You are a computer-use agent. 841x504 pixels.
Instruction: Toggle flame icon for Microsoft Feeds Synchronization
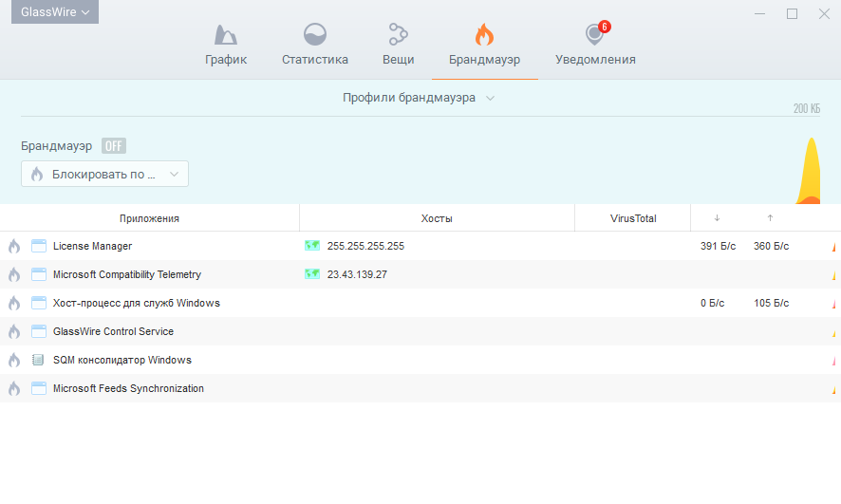click(14, 387)
